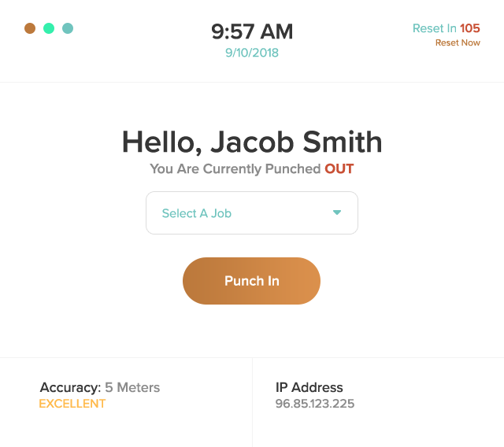Click the IP Address label
This screenshot has width=504, height=447.
click(309, 387)
